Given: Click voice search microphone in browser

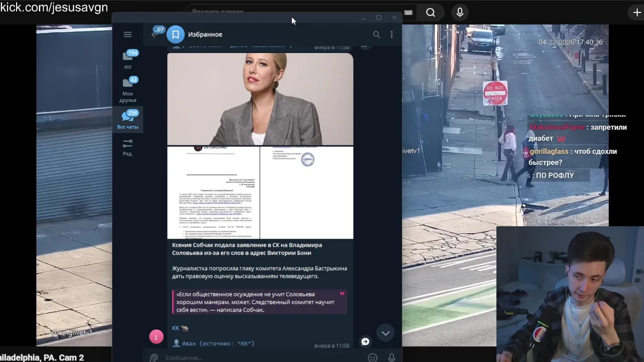Looking at the screenshot, I should [460, 13].
